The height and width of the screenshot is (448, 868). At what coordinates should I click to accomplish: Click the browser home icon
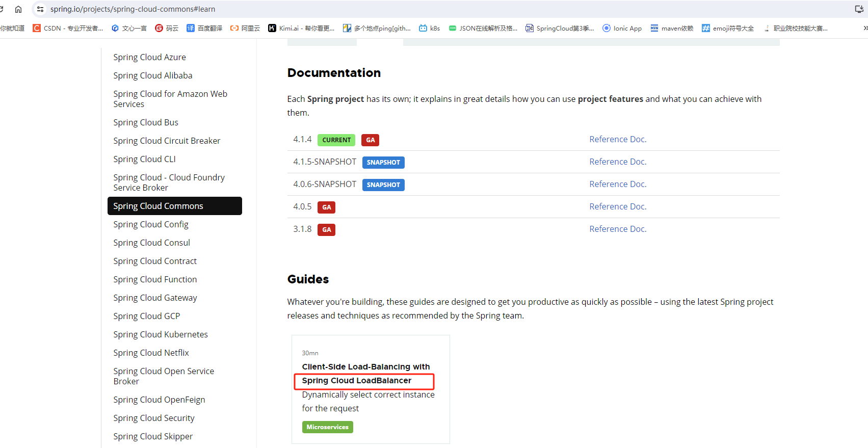click(18, 9)
